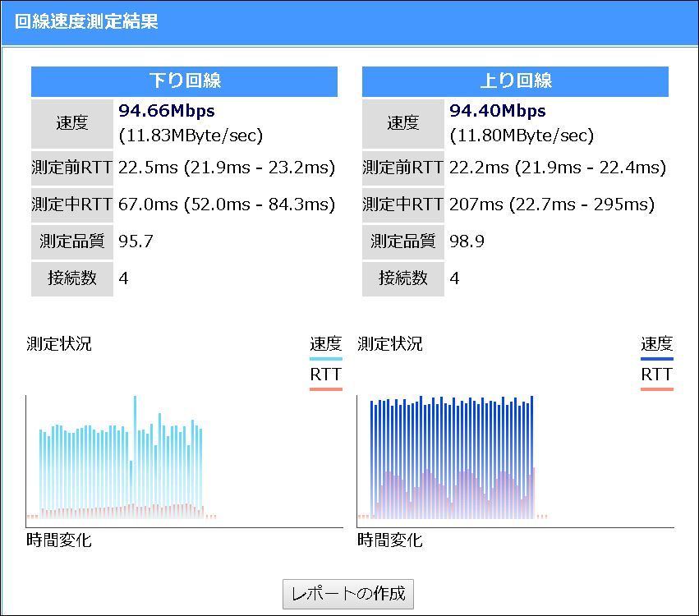Click the light blue 速度 legend swatch
The image size is (699, 616).
(325, 359)
